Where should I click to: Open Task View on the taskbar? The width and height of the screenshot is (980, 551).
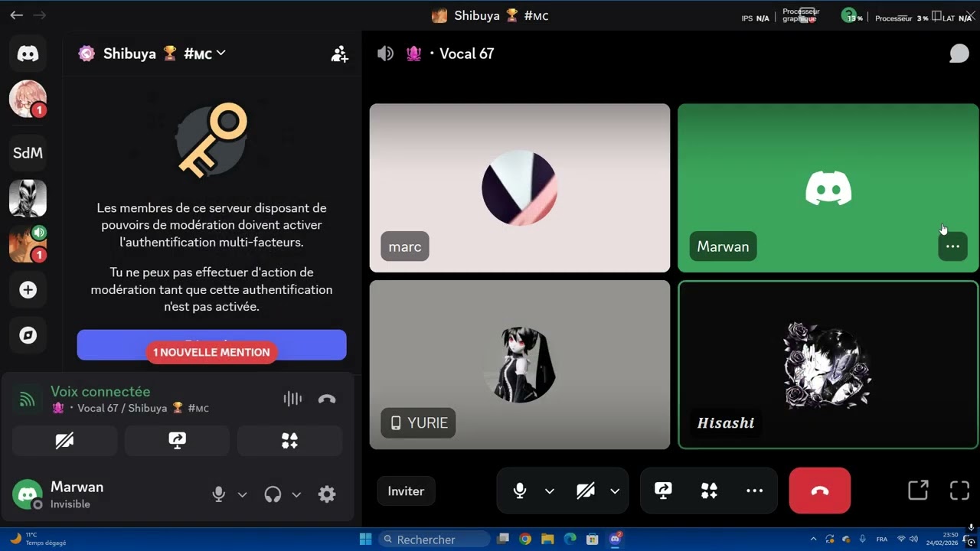coord(503,539)
